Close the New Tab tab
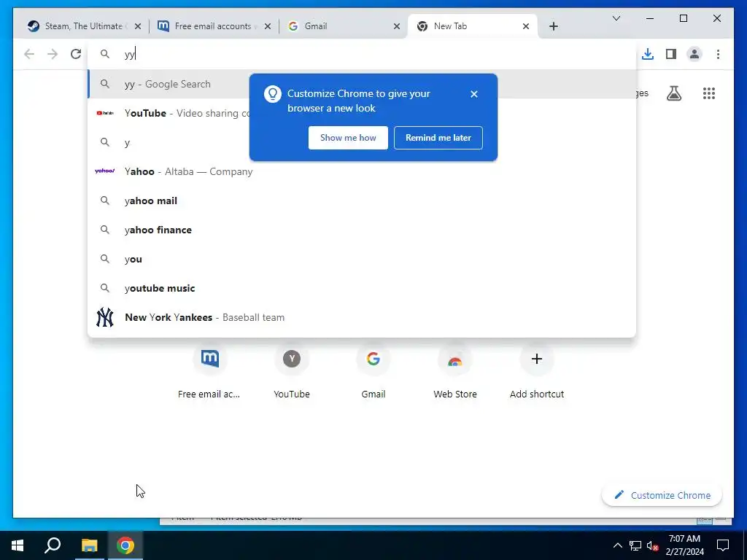747x560 pixels. 526,26
